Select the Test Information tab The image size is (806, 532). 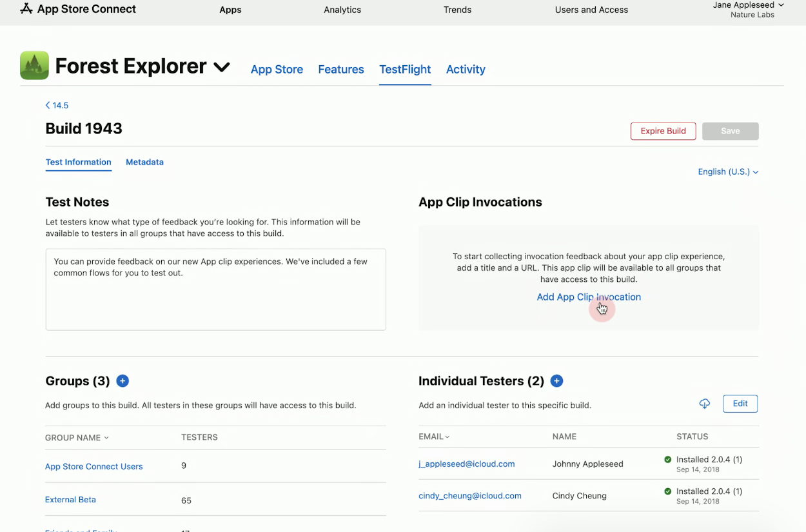[79, 162]
